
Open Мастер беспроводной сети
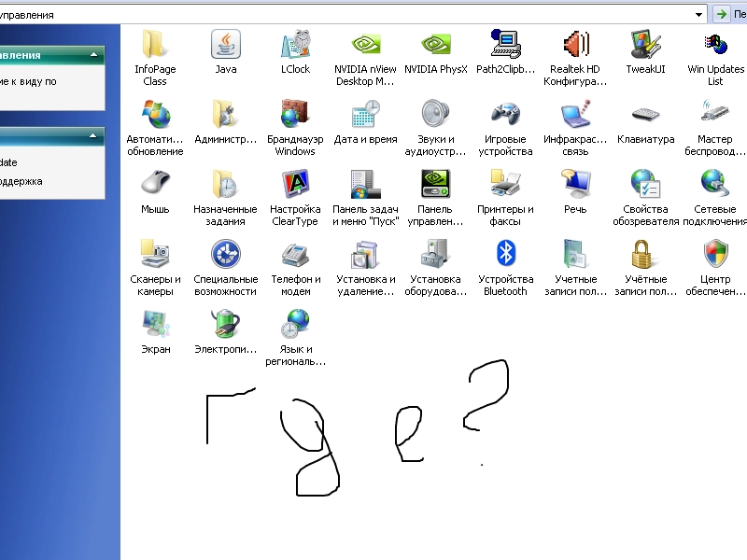(715, 114)
